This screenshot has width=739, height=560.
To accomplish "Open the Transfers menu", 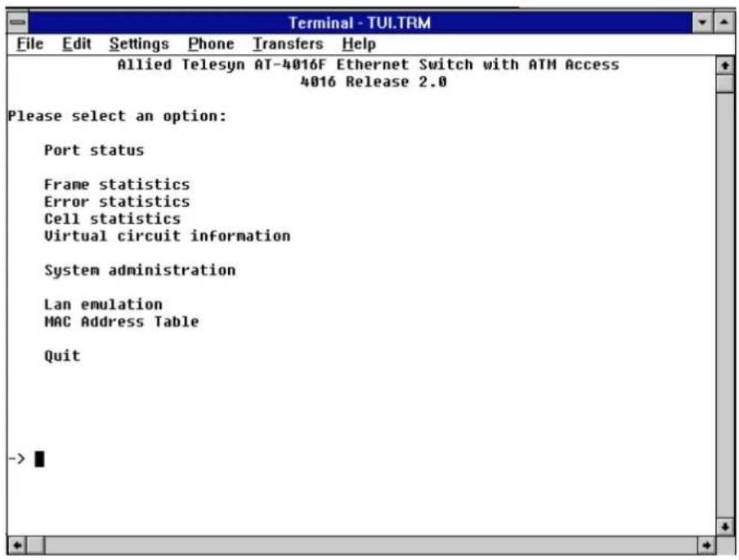I will pyautogui.click(x=288, y=44).
